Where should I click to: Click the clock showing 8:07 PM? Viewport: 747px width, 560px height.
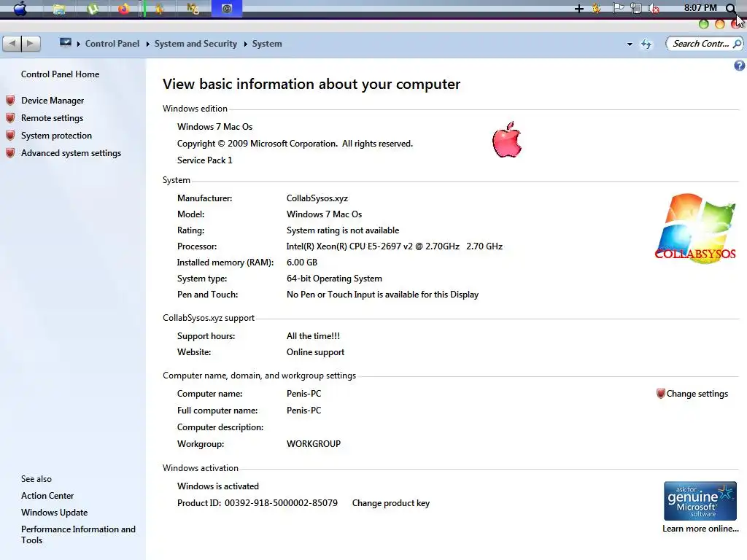[700, 7]
